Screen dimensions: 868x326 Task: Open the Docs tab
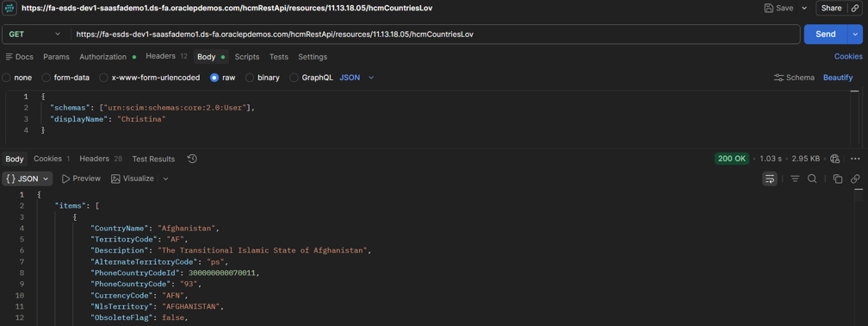[x=19, y=57]
